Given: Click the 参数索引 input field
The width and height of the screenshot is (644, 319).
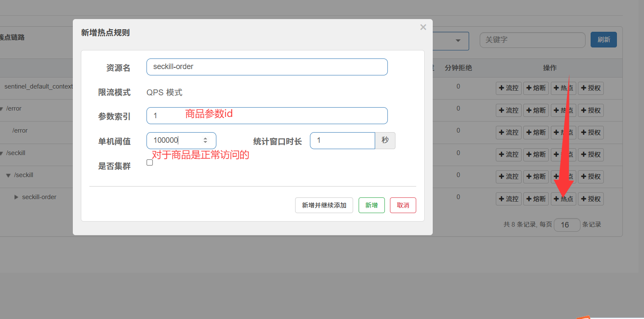Looking at the screenshot, I should point(267,116).
